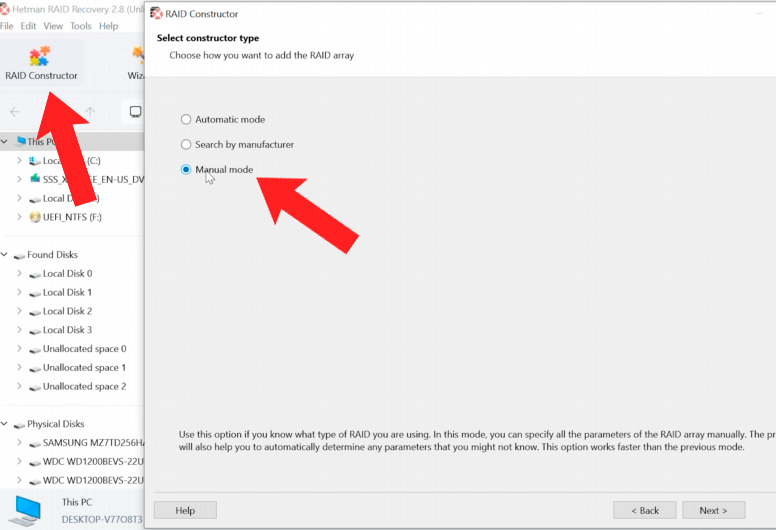
Task: Select the Manual mode radio button
Action: [186, 170]
